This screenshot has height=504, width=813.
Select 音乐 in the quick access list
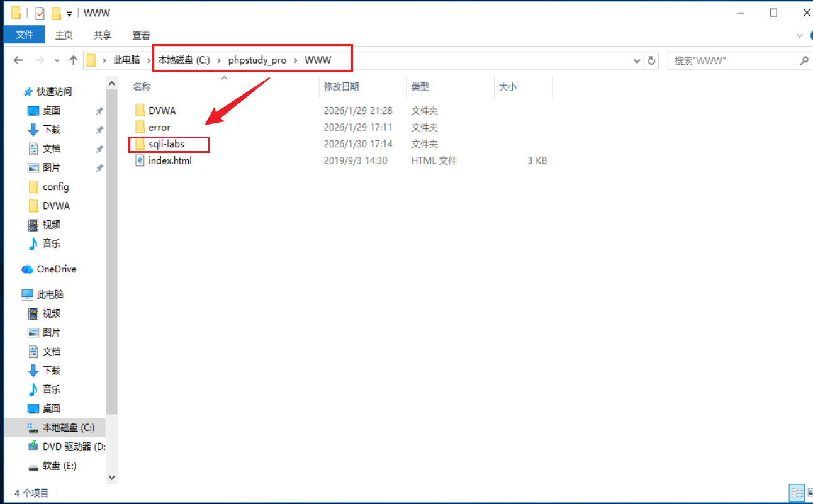coord(44,244)
